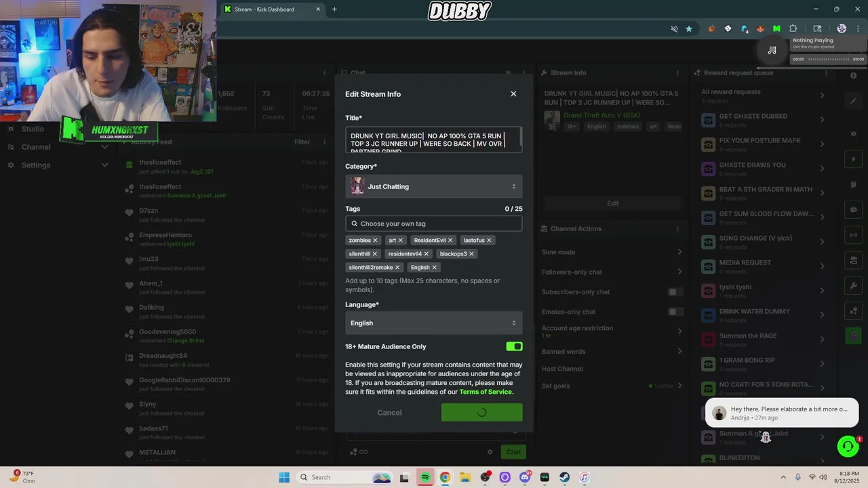Open the Language dropdown showing English
This screenshot has width=868, height=488.
[x=434, y=323]
